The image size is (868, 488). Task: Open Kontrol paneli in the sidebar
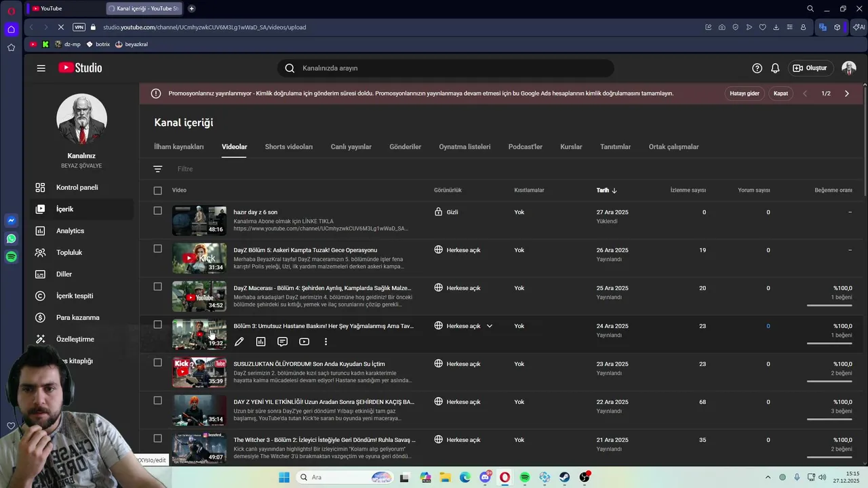click(81, 187)
